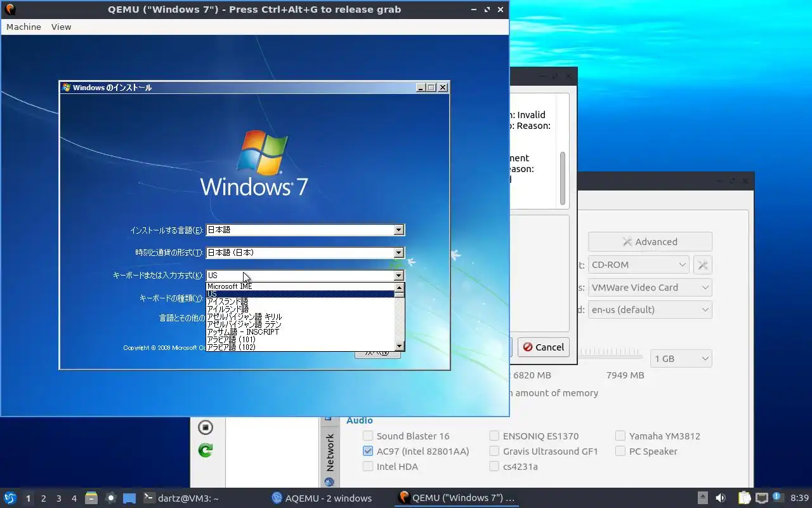Image resolution: width=812 pixels, height=508 pixels.
Task: Click the Advanced button in AQEMU
Action: click(650, 242)
